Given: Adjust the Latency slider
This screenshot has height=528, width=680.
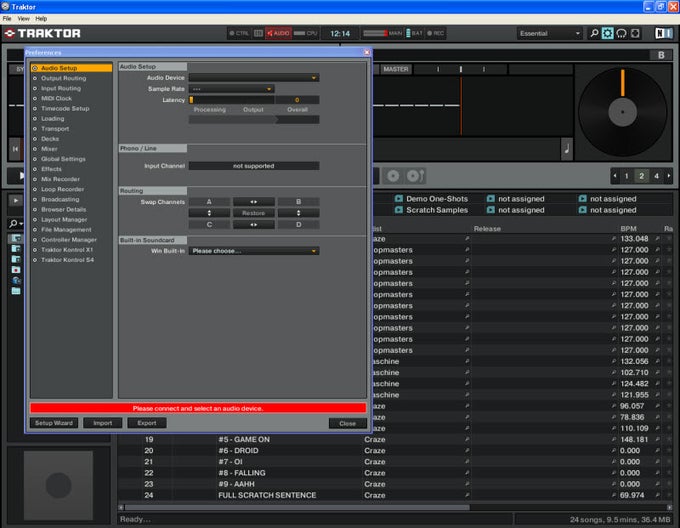Looking at the screenshot, I should tap(231, 100).
